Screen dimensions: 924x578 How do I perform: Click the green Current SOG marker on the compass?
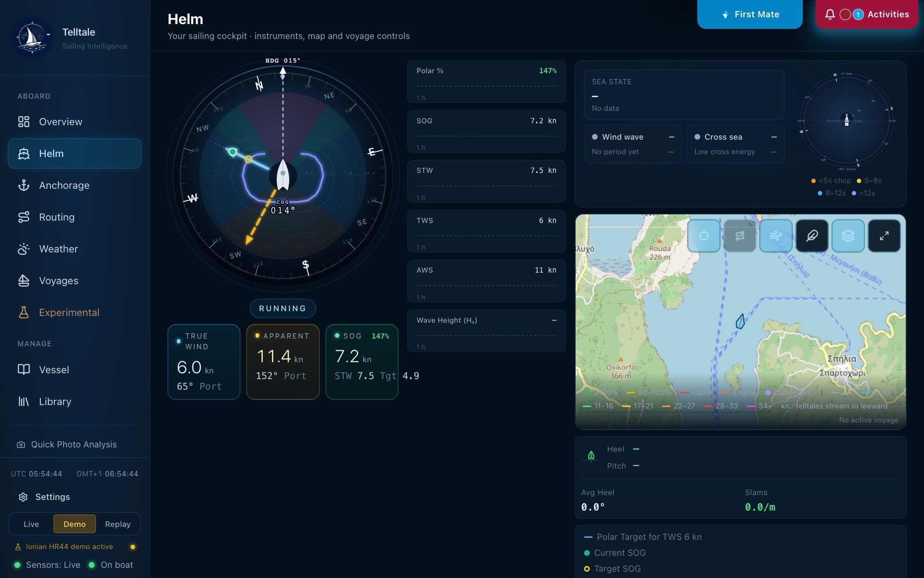[233, 152]
